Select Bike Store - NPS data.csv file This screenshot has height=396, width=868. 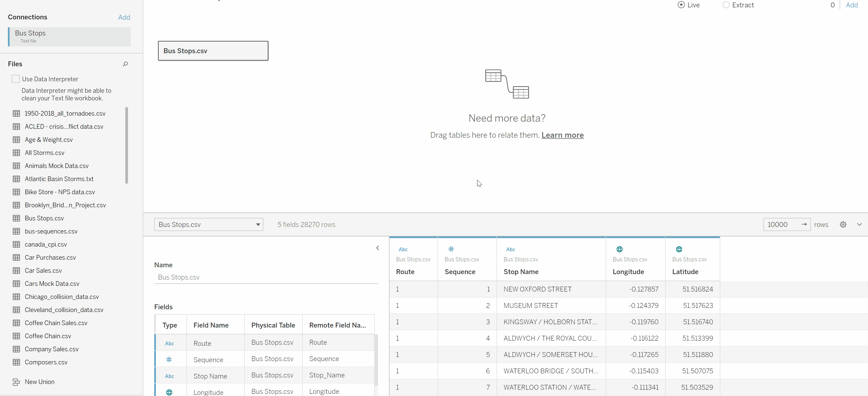60,192
